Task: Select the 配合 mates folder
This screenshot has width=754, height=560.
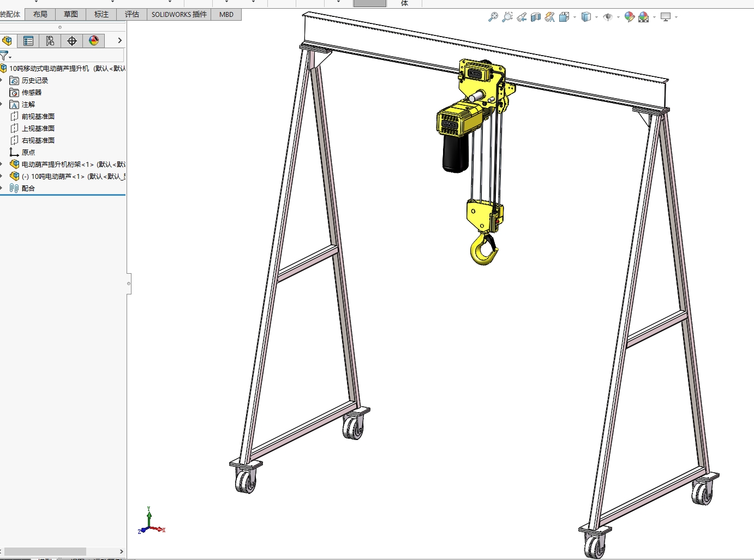Action: tap(23, 189)
